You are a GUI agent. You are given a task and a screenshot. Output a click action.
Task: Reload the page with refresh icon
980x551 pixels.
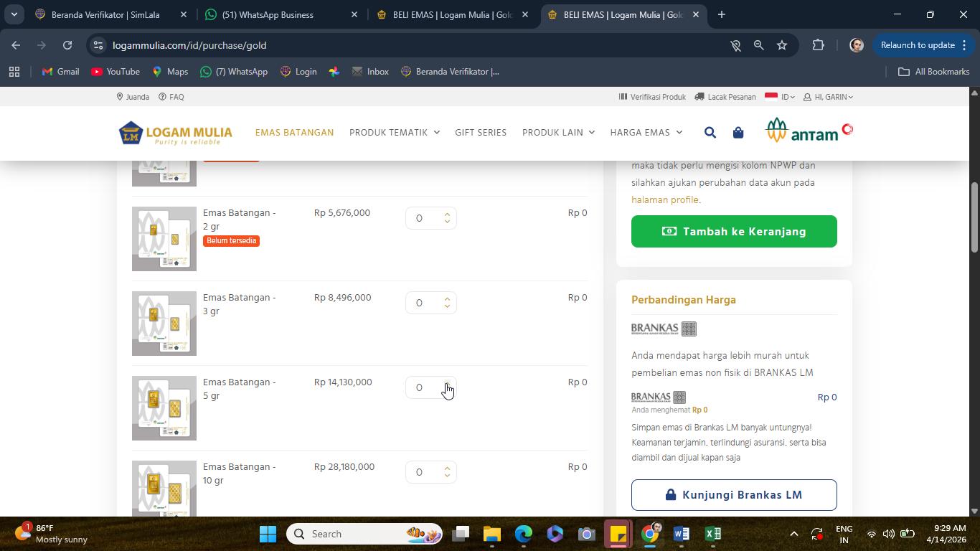pos(67,45)
